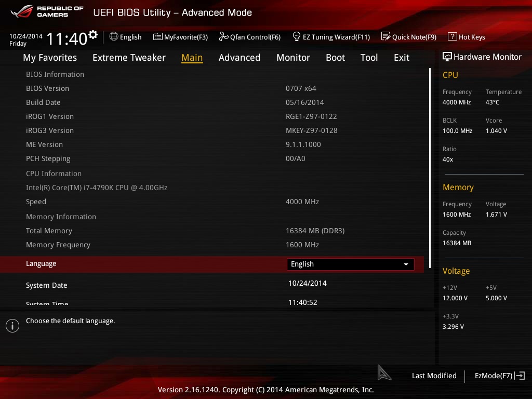Image resolution: width=532 pixels, height=399 pixels.
Task: Open MyFavorite(F3) list icon
Action: [157, 37]
